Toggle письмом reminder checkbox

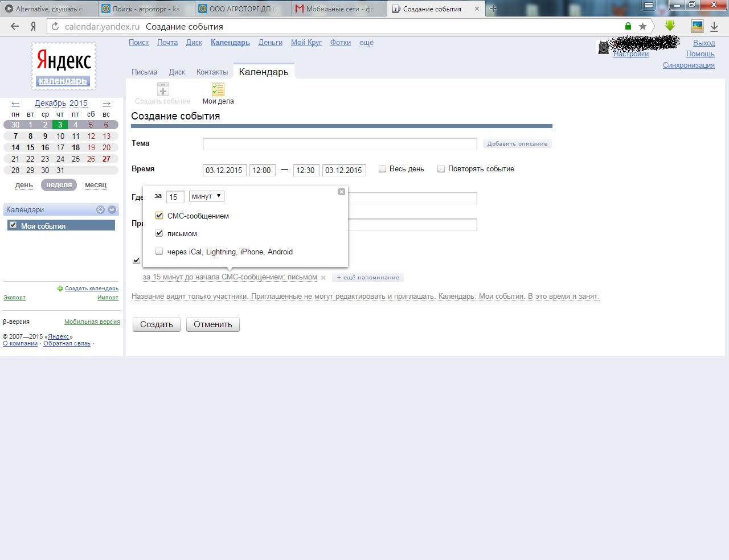pos(159,233)
